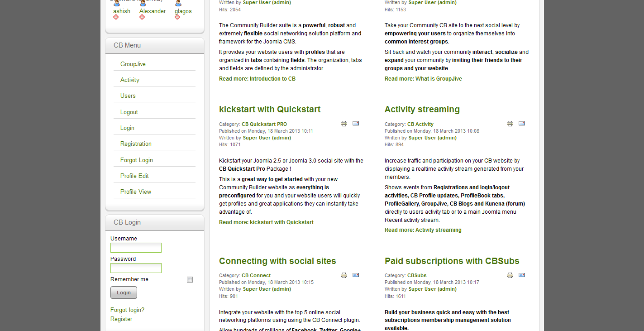Click the 'Hits: 894' text

[x=394, y=145]
